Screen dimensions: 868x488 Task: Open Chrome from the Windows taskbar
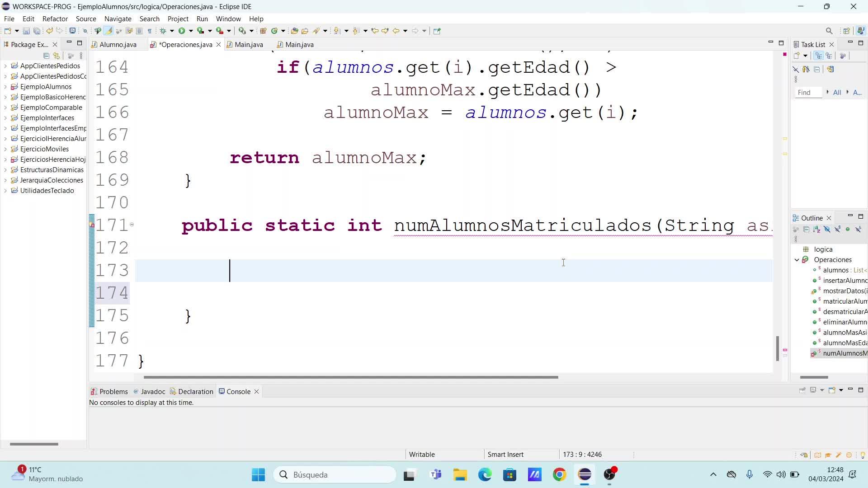(559, 474)
